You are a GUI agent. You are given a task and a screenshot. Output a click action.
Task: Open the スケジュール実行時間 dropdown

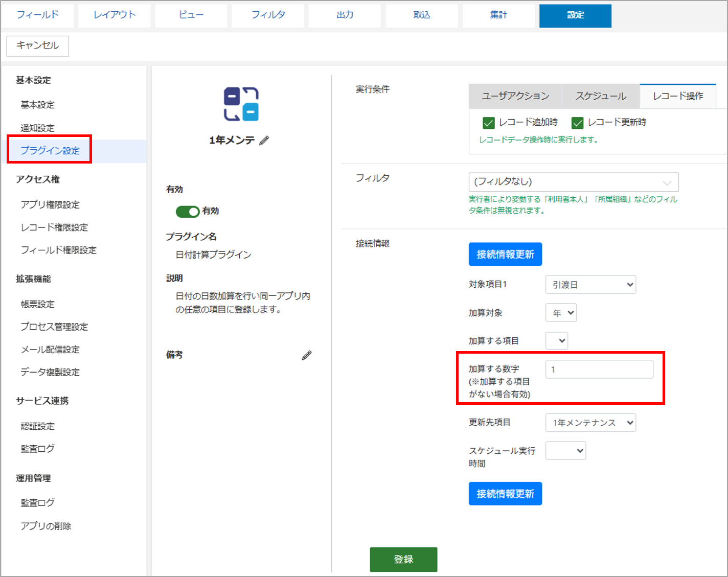click(566, 451)
